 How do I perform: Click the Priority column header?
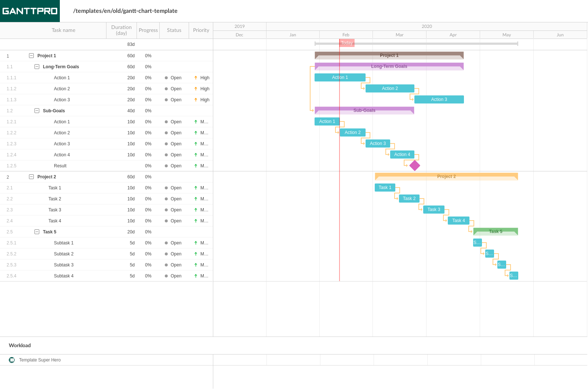[201, 30]
